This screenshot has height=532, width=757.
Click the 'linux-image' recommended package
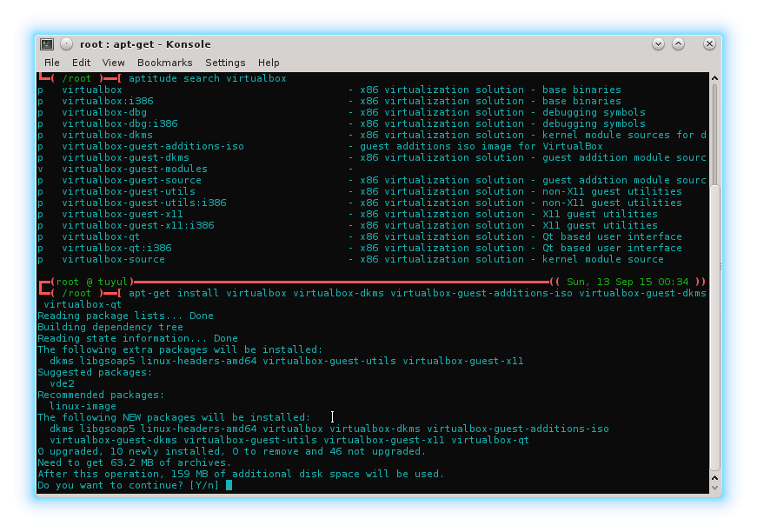pyautogui.click(x=83, y=407)
